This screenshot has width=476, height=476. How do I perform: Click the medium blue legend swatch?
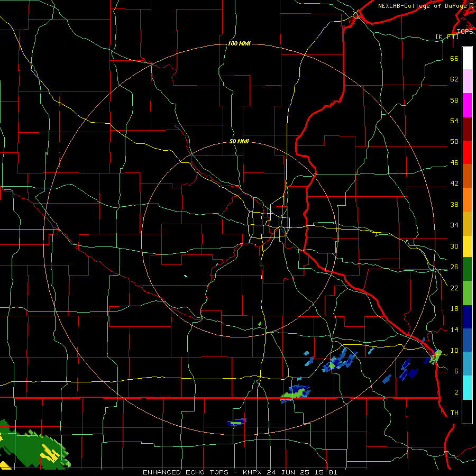coord(467,340)
